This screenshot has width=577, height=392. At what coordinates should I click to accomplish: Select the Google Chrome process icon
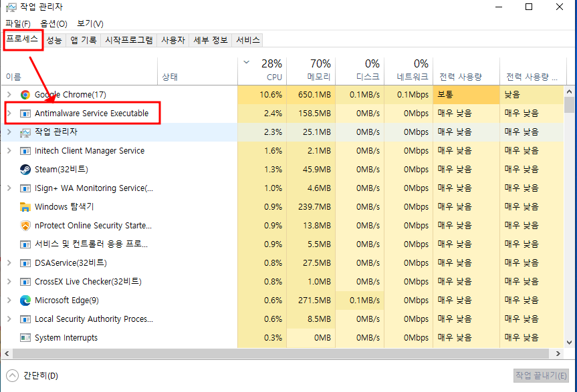[24, 94]
